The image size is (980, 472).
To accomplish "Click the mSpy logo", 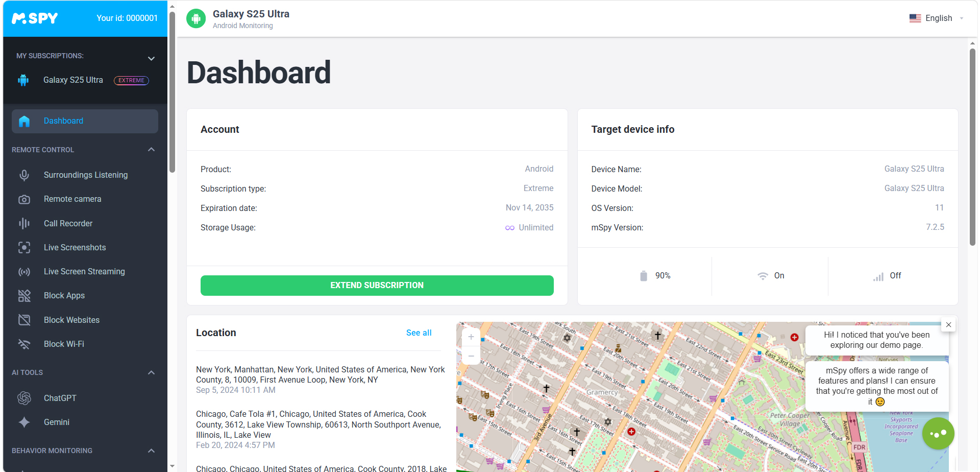I will coord(35,18).
